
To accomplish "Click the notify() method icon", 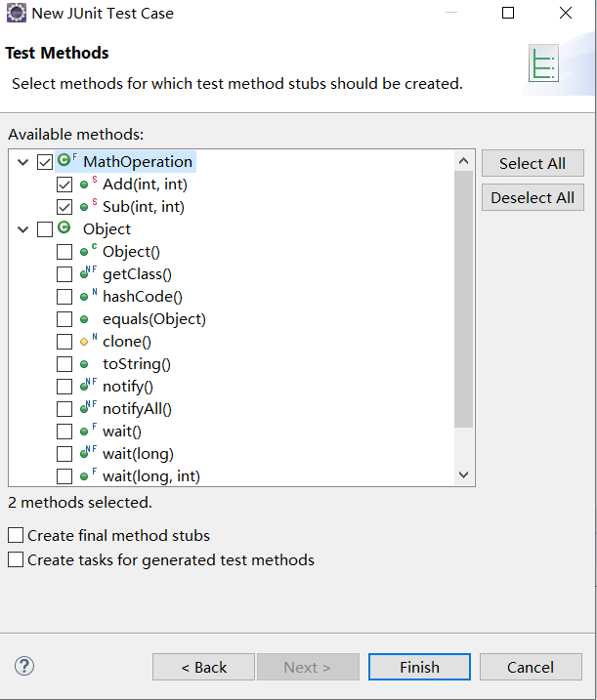I will pos(88,386).
